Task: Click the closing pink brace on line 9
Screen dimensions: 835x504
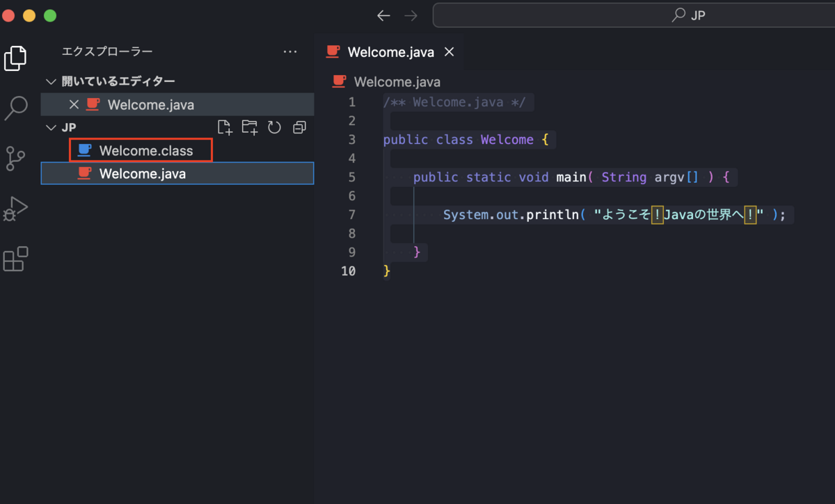Action: tap(417, 252)
